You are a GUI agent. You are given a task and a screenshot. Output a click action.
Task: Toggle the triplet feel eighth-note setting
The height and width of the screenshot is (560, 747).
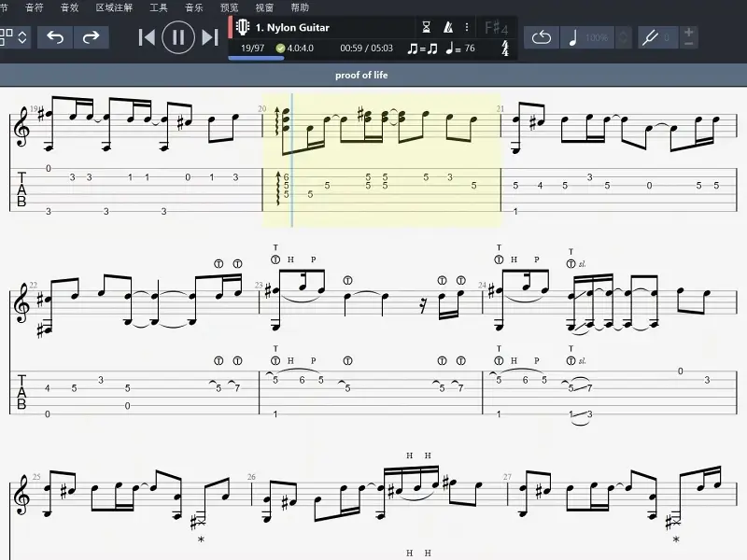tap(423, 49)
